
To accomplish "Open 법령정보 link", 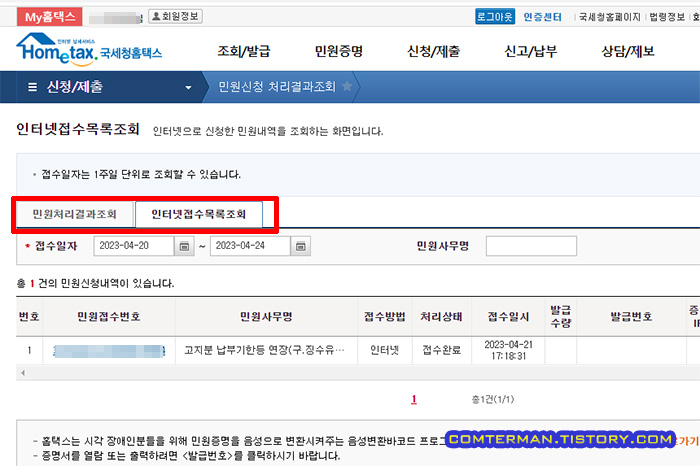I will coord(667,17).
